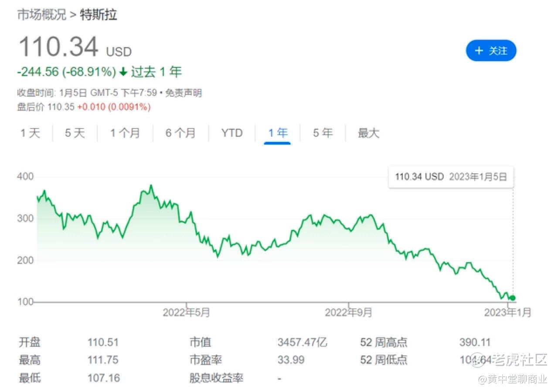This screenshot has width=558, height=392.
Task: Show the 5 年 chart range
Action: click(323, 133)
